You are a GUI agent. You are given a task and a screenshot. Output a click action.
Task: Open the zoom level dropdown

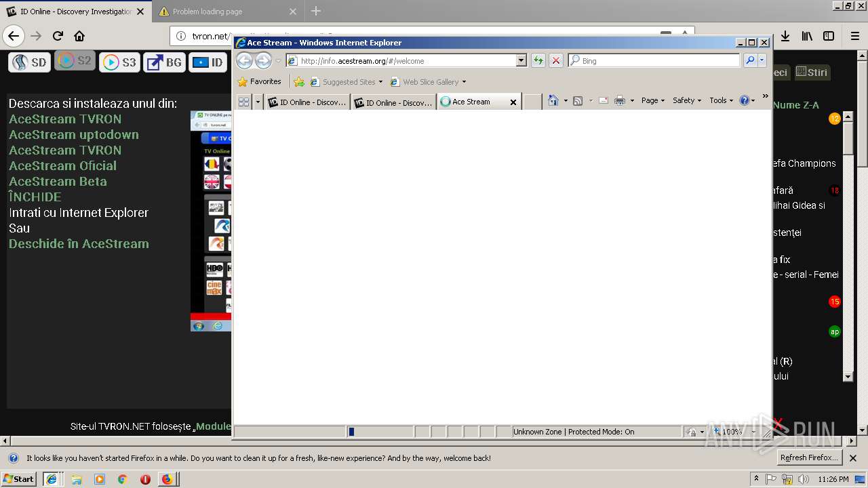753,432
